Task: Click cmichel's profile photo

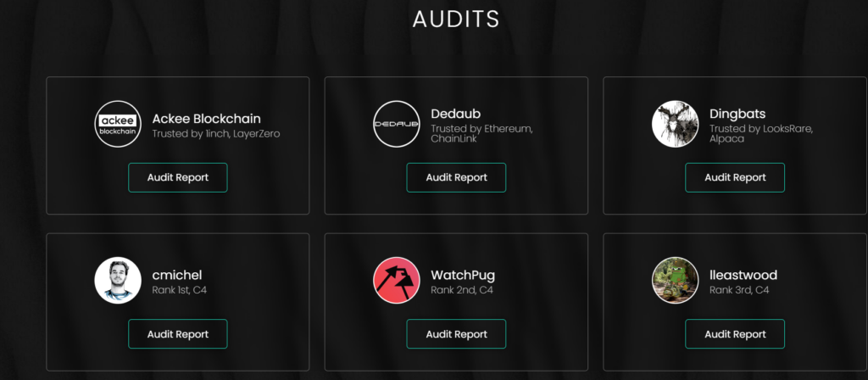Action: (x=118, y=280)
